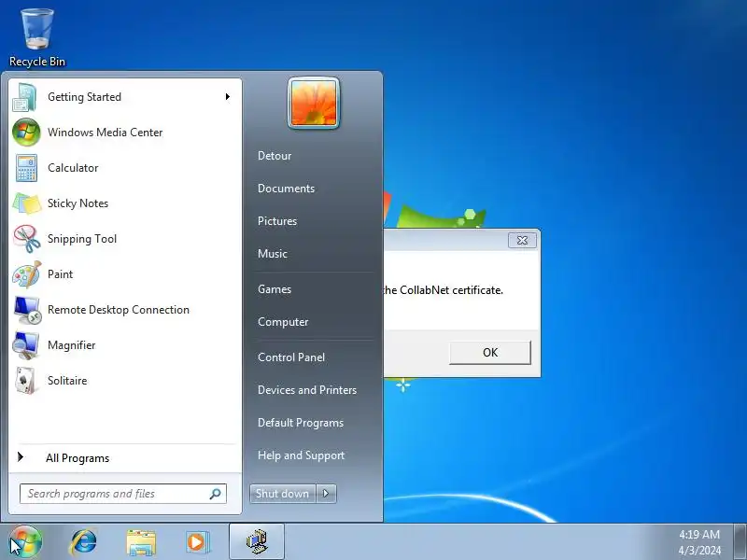Click the Sticky Notes icon
The width and height of the screenshot is (747, 560).
click(26, 203)
